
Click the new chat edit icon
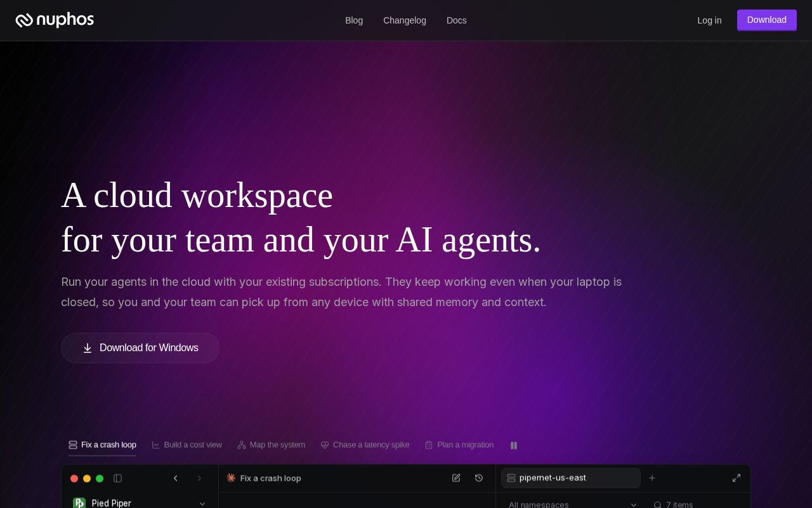pos(456,478)
